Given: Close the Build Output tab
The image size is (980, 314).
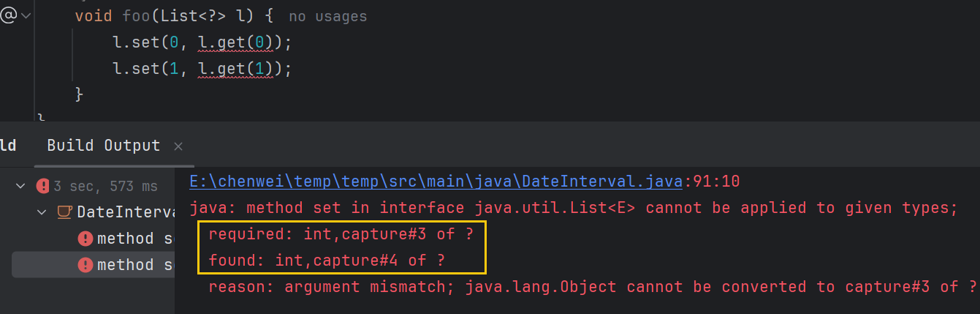Looking at the screenshot, I should pos(178,146).
